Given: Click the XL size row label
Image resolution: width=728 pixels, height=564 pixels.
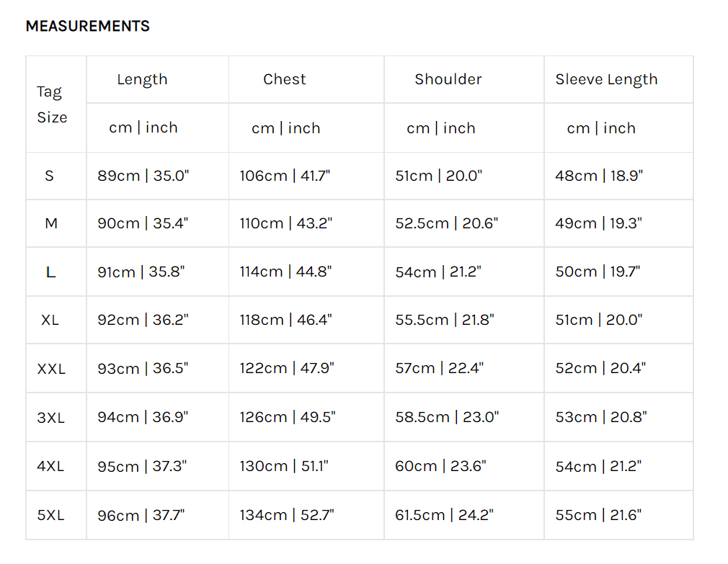Looking at the screenshot, I should click(50, 320).
